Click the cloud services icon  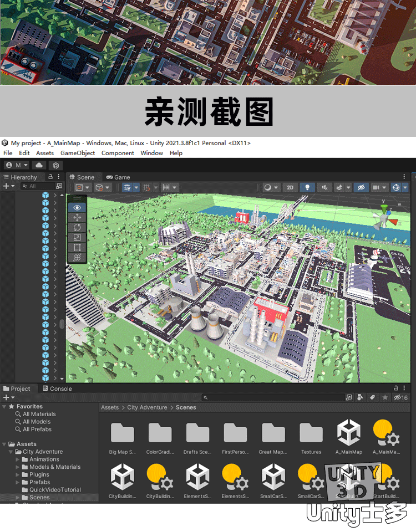pos(39,165)
